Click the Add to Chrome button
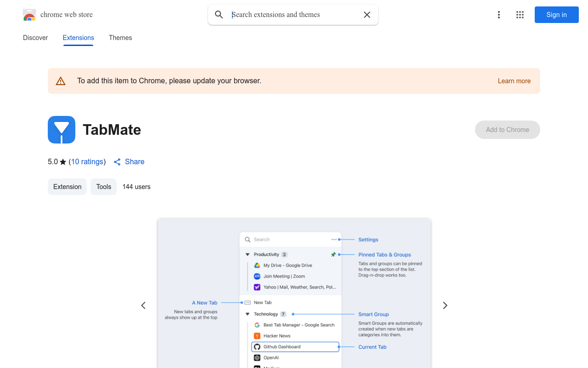Viewport: 588px width, 368px height. [x=508, y=130]
